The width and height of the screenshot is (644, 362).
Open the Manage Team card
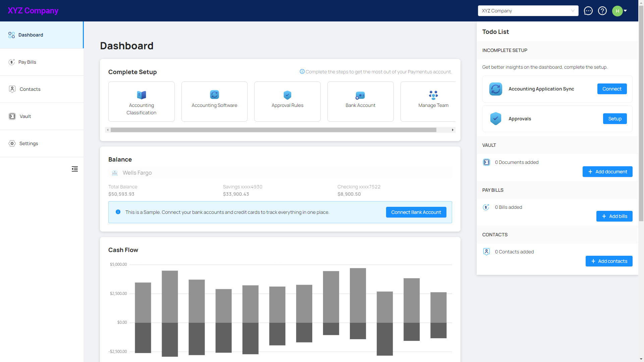pos(433,101)
